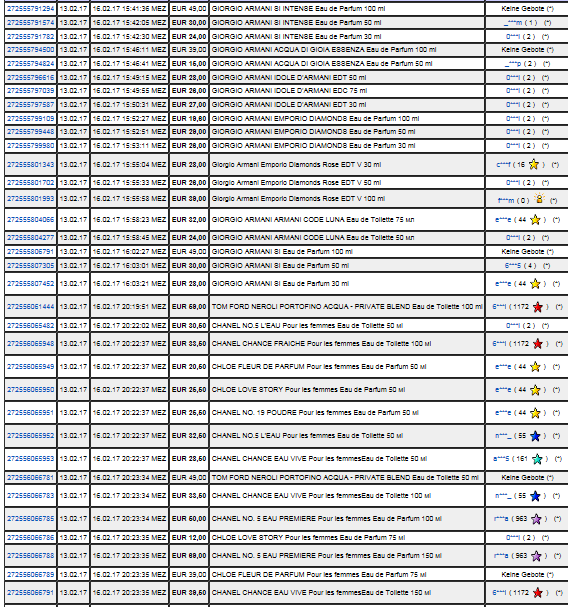The image size is (568, 607).
Task: Open bidder f***m profile link
Action: (506, 200)
